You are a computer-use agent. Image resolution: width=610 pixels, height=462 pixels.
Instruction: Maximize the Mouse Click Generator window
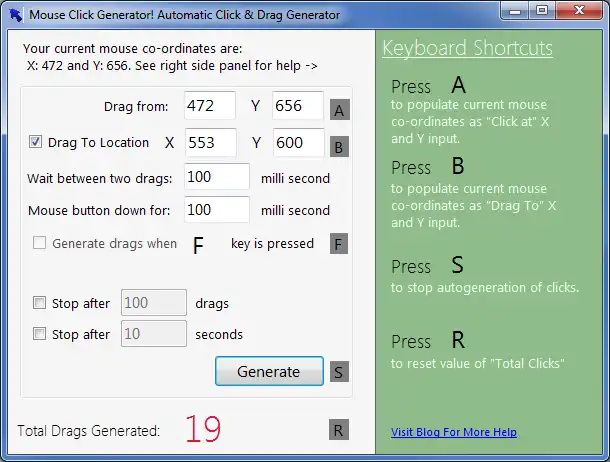click(x=542, y=10)
